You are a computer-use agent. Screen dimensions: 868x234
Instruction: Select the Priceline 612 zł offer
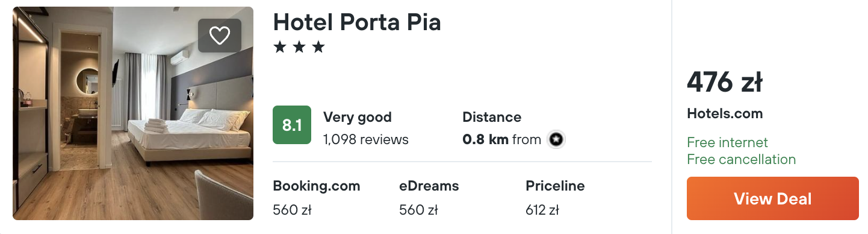point(555,198)
